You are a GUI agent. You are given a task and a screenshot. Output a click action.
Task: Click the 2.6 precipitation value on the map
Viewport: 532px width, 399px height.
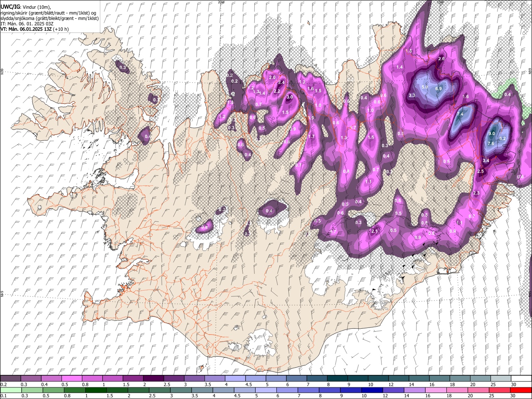click(441, 59)
